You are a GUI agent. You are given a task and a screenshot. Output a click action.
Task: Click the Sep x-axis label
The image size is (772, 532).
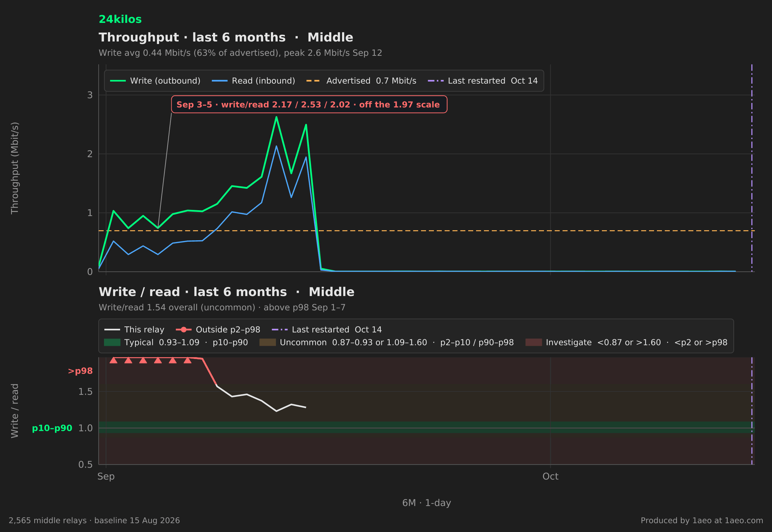point(106,477)
